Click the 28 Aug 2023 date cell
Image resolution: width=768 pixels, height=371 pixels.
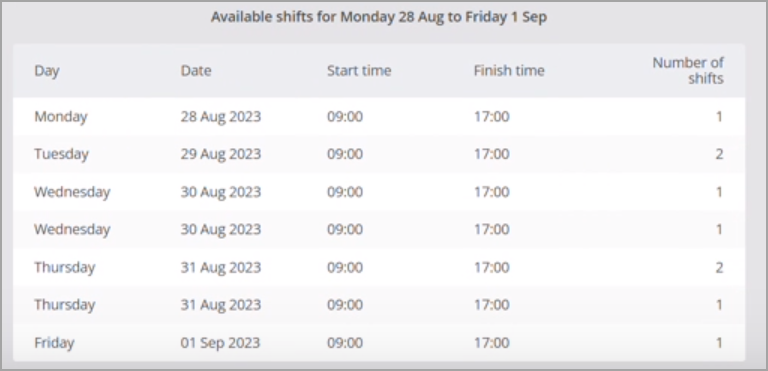(x=220, y=117)
